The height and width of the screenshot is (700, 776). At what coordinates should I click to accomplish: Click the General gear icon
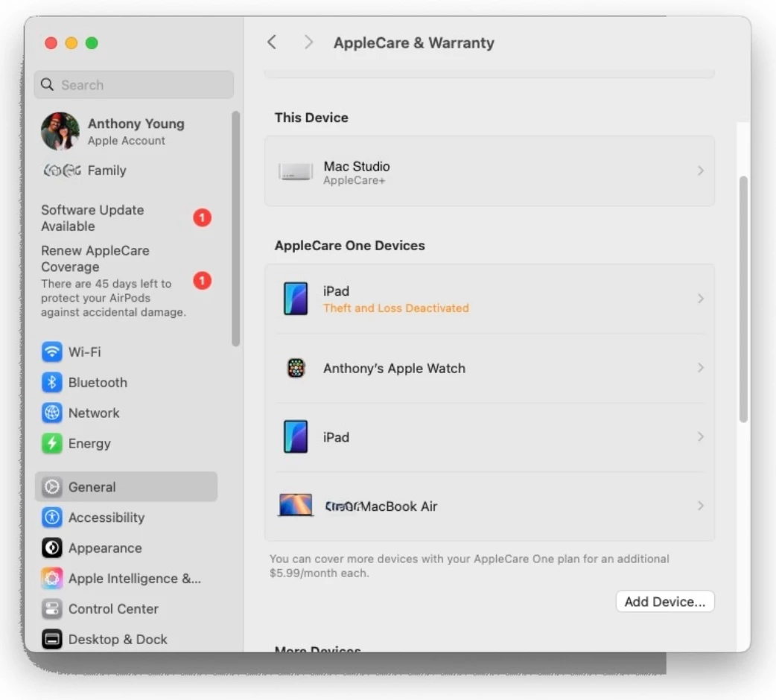(x=52, y=487)
